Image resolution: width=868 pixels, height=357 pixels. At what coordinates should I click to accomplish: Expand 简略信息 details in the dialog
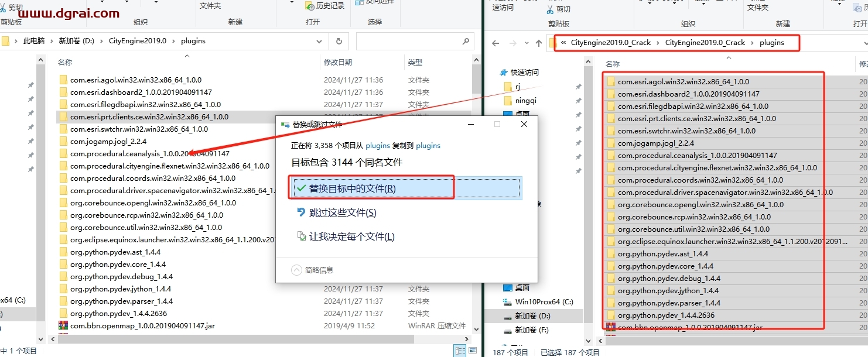tap(312, 270)
